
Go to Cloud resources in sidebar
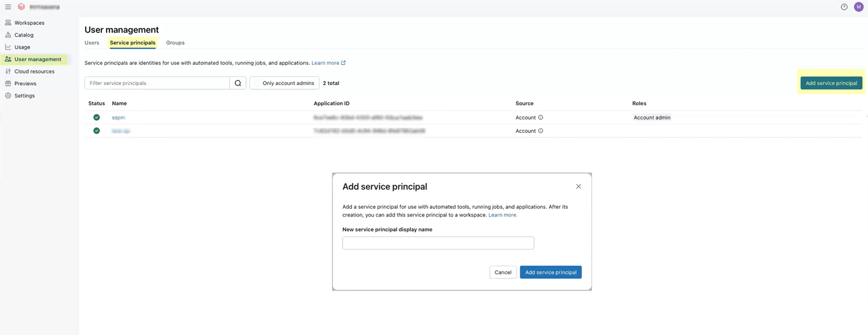(x=34, y=72)
